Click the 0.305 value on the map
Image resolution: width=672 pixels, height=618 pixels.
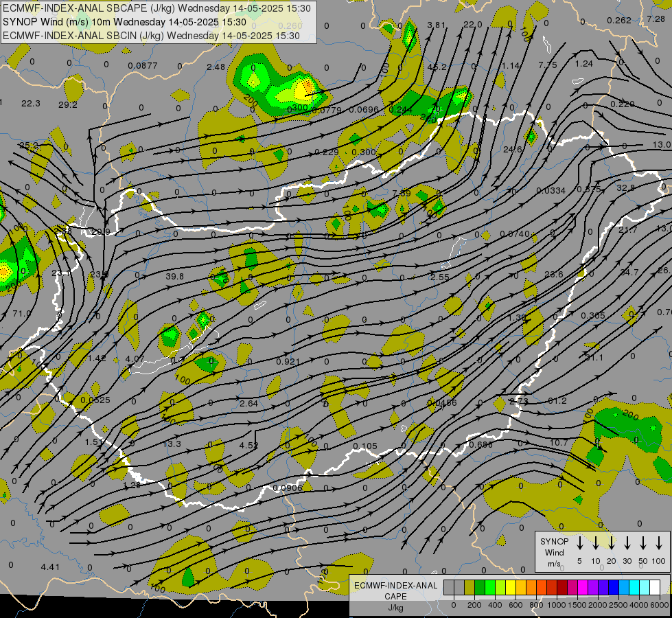593,316
